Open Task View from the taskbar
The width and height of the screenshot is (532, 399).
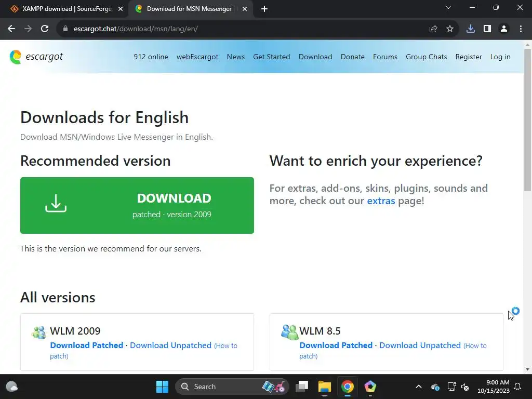point(302,387)
